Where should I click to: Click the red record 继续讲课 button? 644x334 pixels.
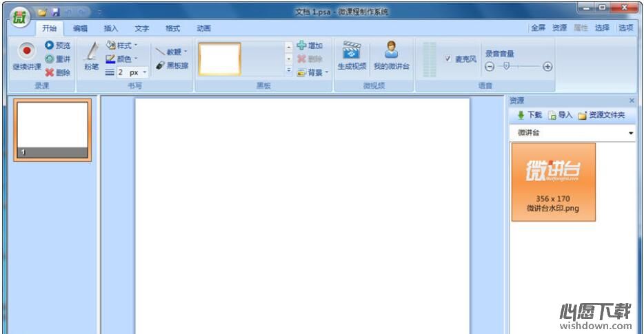click(x=27, y=56)
